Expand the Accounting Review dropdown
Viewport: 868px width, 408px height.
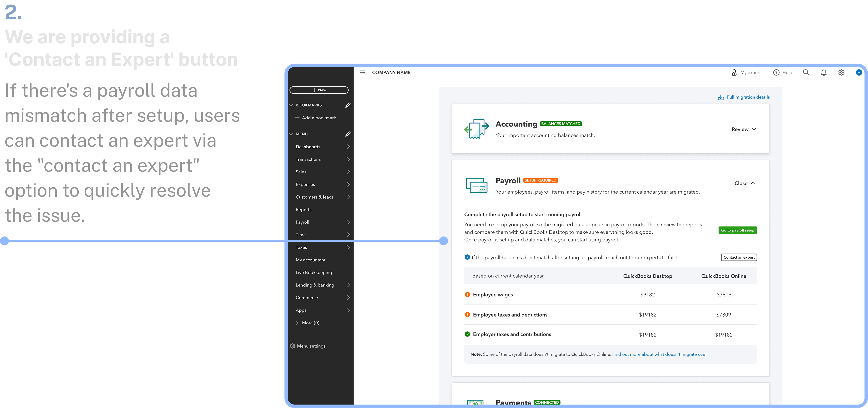(x=743, y=129)
